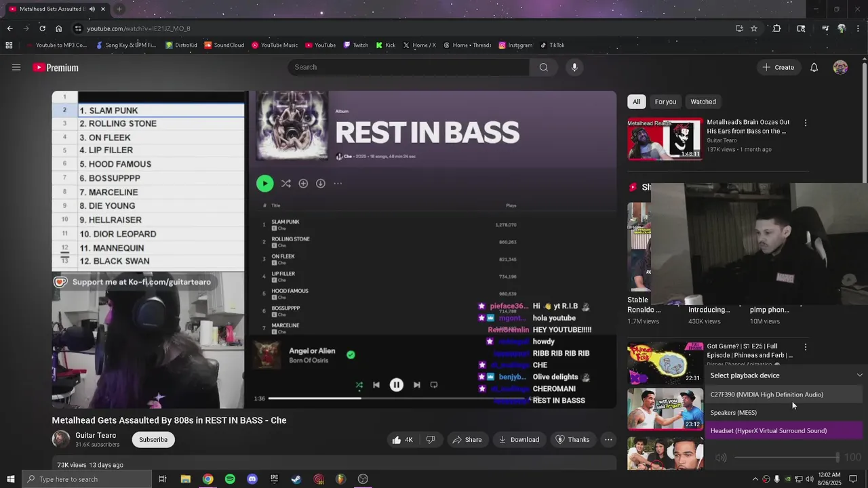The width and height of the screenshot is (868, 488).
Task: Open YouTube notifications bell
Action: coord(814,67)
